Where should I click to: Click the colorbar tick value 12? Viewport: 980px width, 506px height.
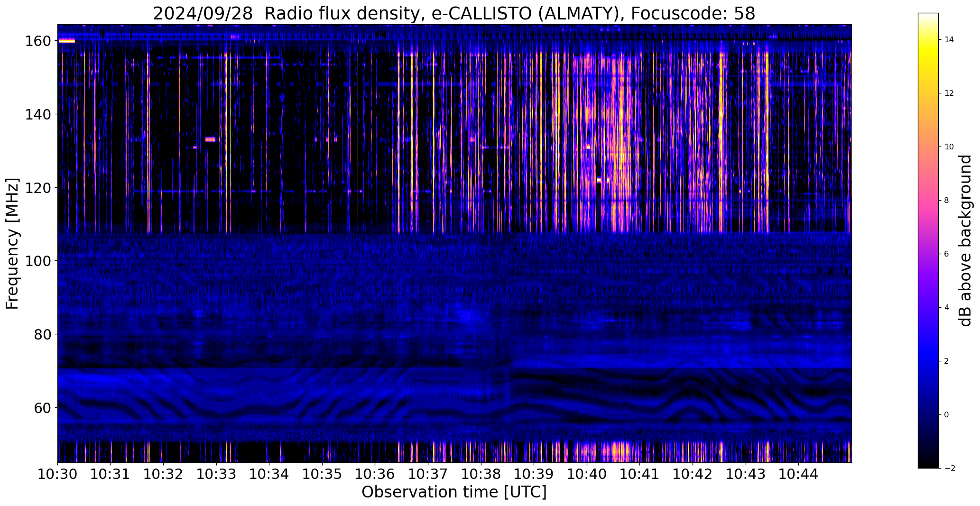point(949,93)
